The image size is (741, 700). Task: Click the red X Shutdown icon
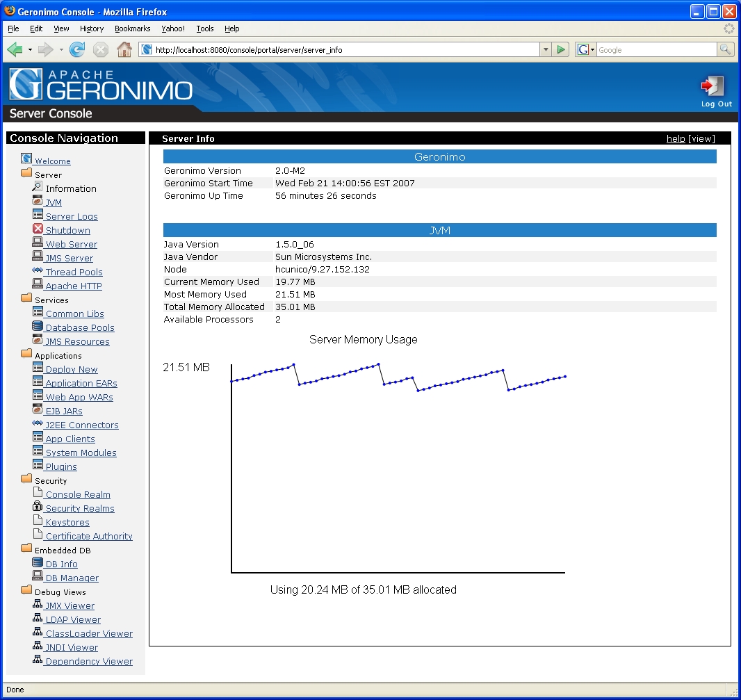click(x=38, y=228)
